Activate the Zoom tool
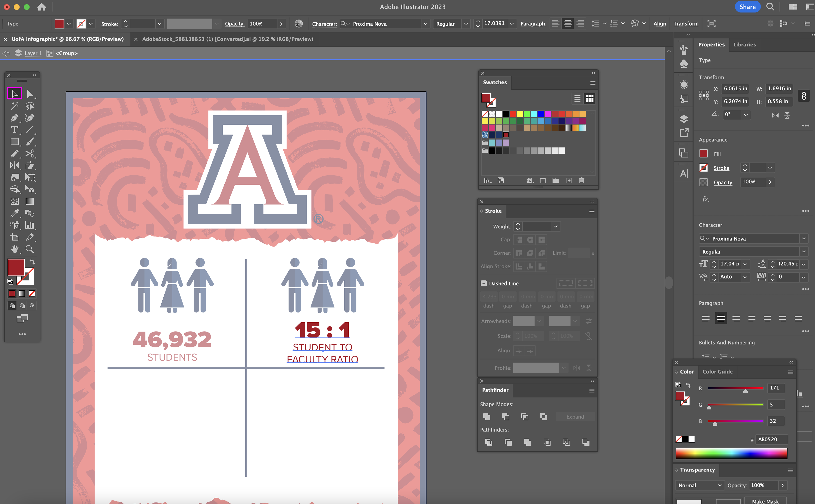The image size is (815, 504). click(30, 249)
